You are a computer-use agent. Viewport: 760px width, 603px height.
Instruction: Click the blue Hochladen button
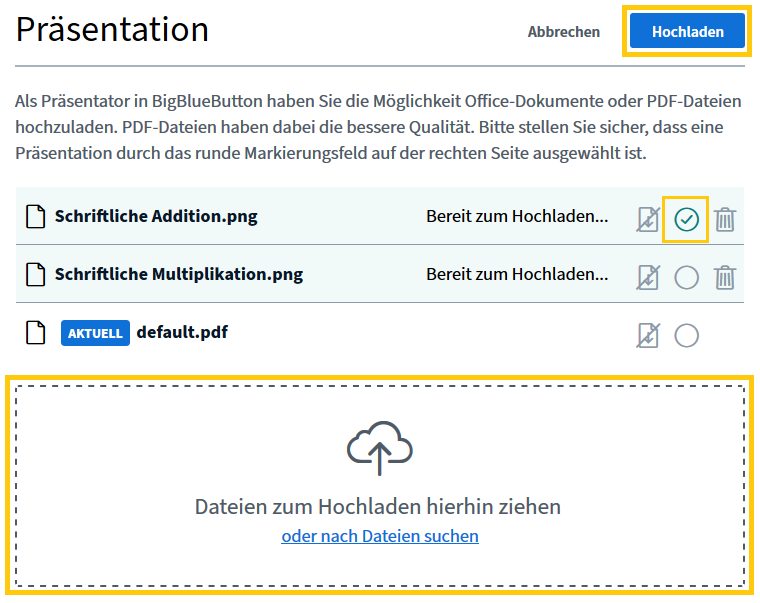[687, 31]
